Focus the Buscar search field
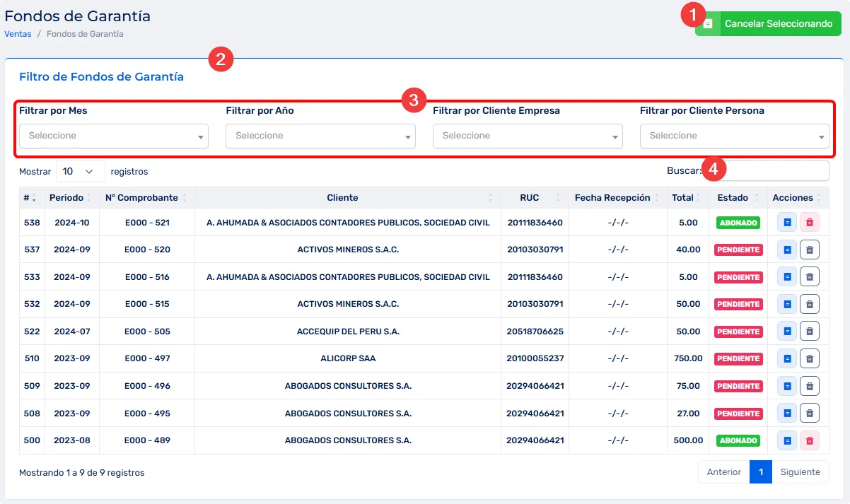Image resolution: width=850 pixels, height=504 pixels. click(x=771, y=171)
